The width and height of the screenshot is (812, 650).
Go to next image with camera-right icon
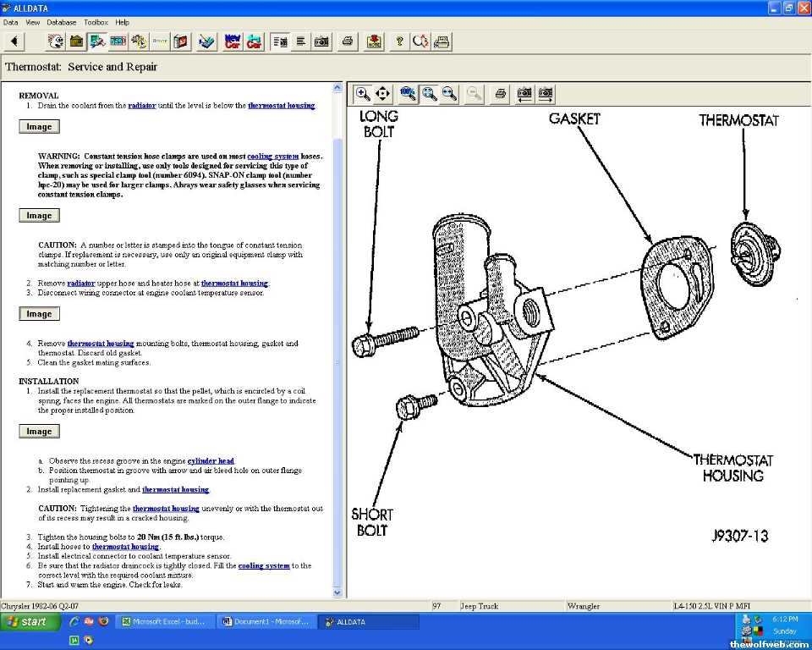pos(546,93)
